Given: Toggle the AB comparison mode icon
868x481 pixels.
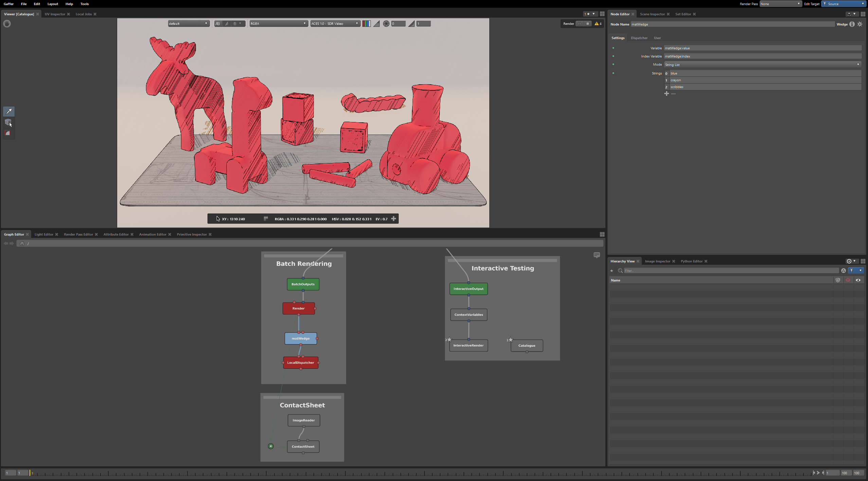Looking at the screenshot, I should coord(218,23).
